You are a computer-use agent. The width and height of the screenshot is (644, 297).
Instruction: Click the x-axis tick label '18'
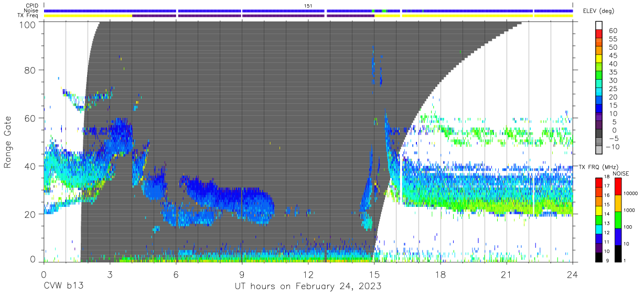(441, 273)
